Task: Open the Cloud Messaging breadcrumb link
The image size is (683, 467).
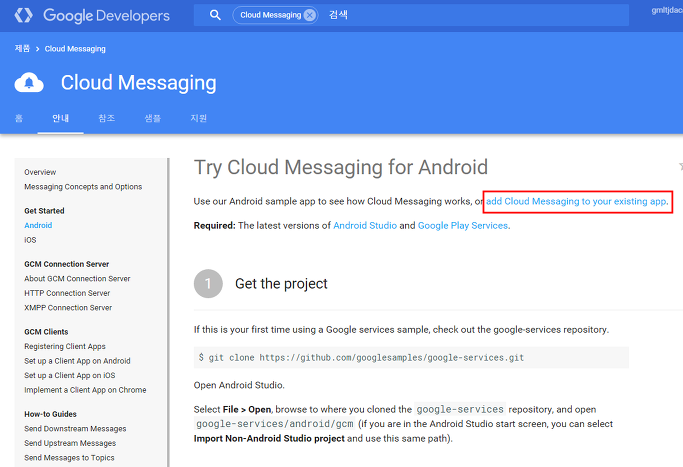Action: click(75, 49)
